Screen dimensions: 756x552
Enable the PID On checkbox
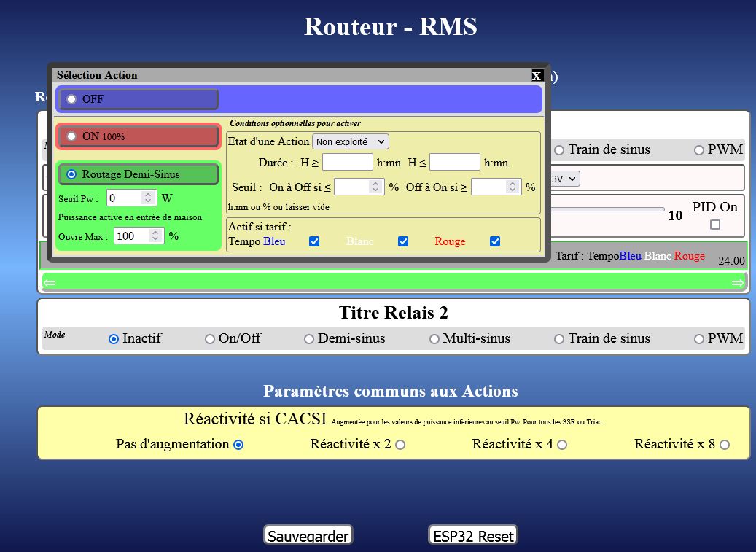point(714,225)
